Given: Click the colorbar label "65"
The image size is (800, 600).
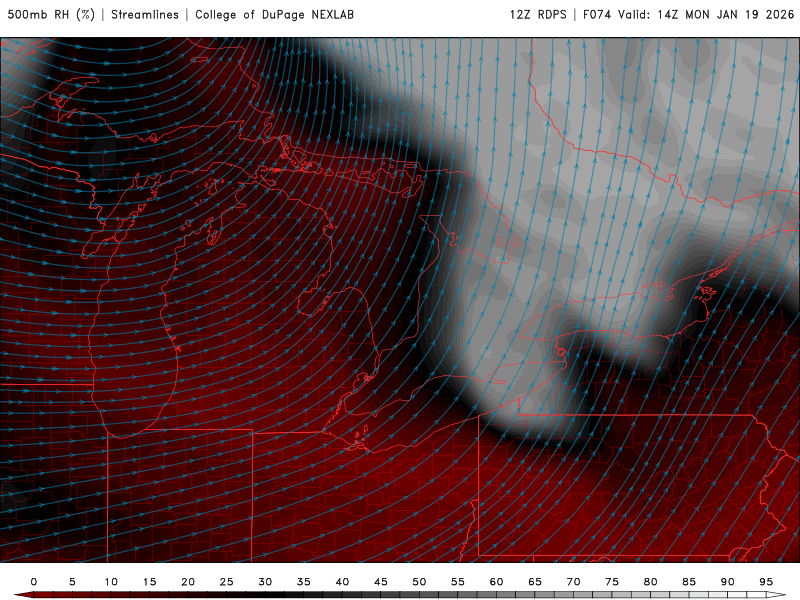Looking at the screenshot, I should click(535, 582).
